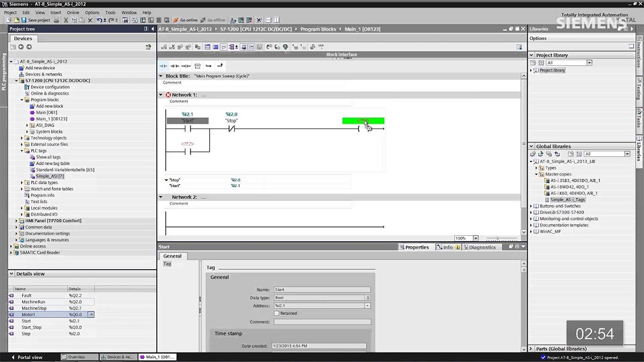Insert an output coil instruction from favorites

tap(186, 65)
